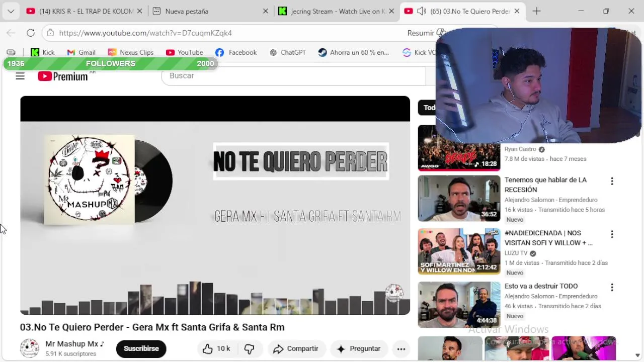
Task: Go to YouTube Premium home logo
Action: tap(63, 76)
